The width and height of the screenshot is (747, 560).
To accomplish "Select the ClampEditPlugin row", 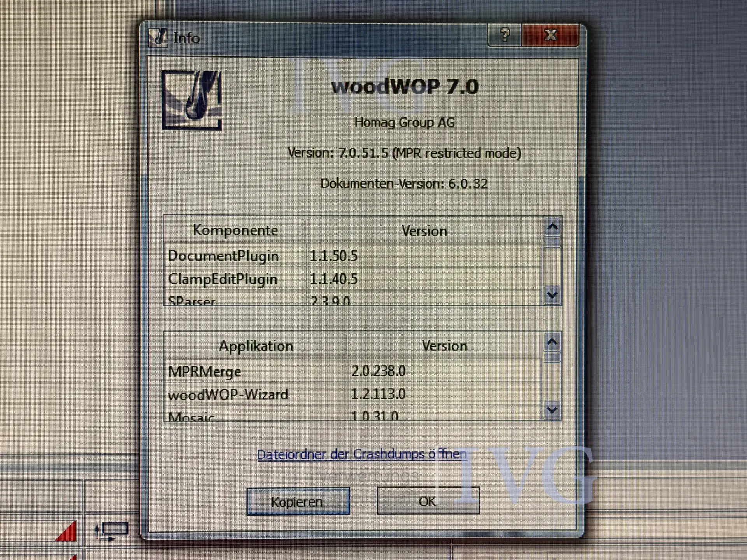I will (353, 279).
